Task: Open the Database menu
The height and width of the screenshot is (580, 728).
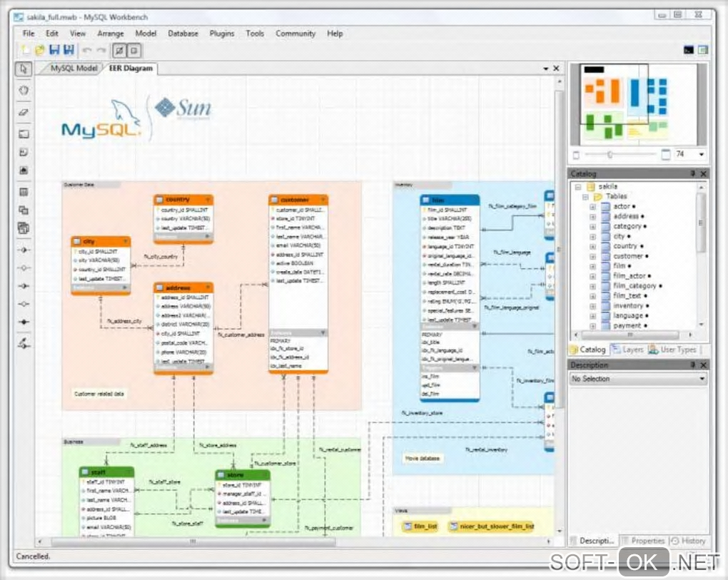Action: click(183, 34)
